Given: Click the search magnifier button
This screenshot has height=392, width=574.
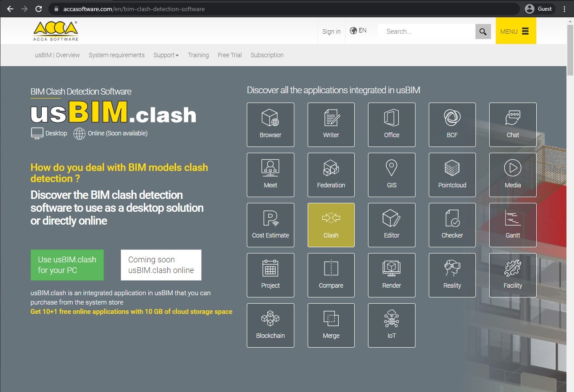Looking at the screenshot, I should tap(483, 32).
